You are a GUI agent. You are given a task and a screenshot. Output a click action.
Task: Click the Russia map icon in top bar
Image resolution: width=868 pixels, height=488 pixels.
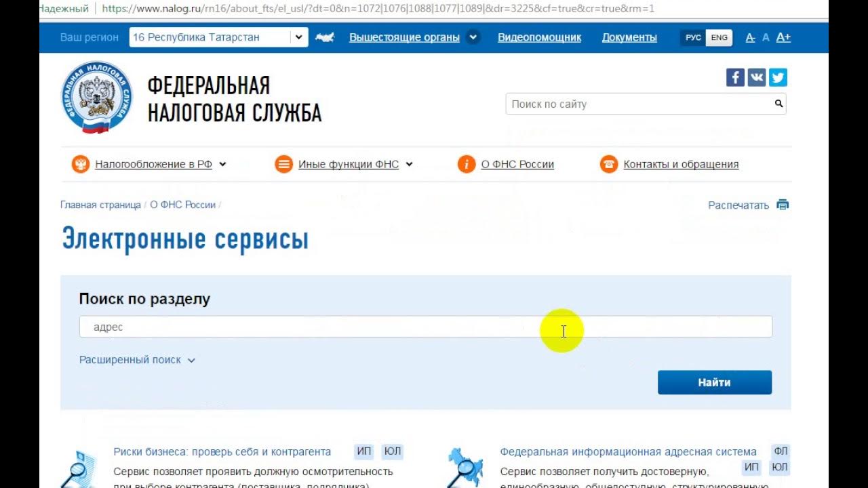coord(325,37)
